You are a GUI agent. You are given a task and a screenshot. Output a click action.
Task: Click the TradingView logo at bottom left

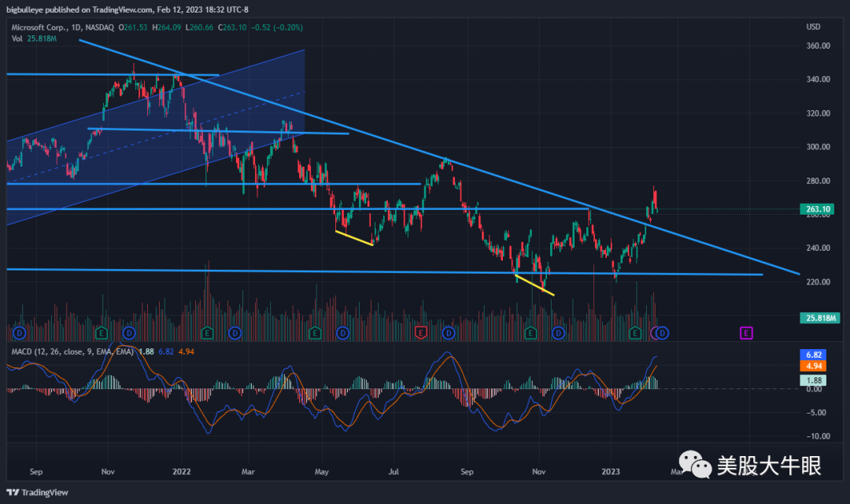pyautogui.click(x=38, y=492)
